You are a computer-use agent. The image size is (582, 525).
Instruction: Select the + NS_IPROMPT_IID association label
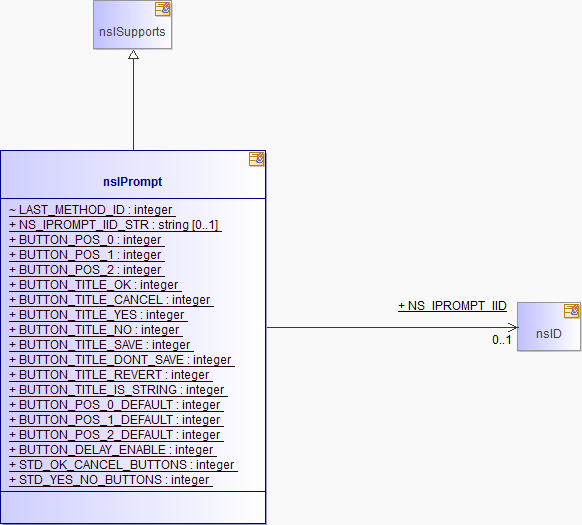(x=452, y=306)
